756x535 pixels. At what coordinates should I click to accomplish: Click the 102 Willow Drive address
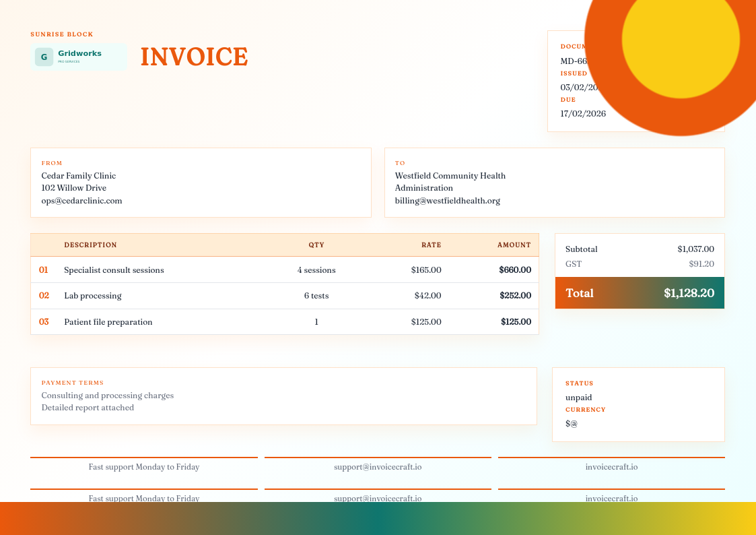(x=74, y=188)
